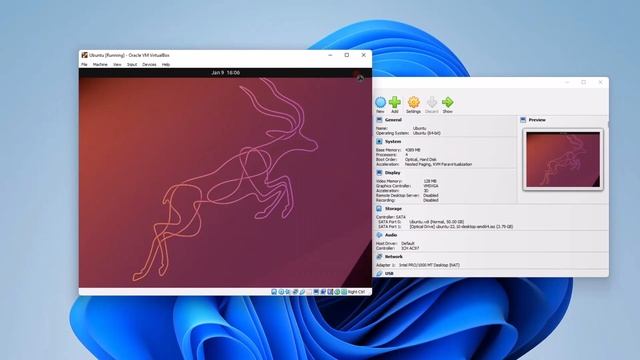Open Ubuntu system menu at top-right of guest
This screenshot has height=360, width=640.
click(359, 77)
